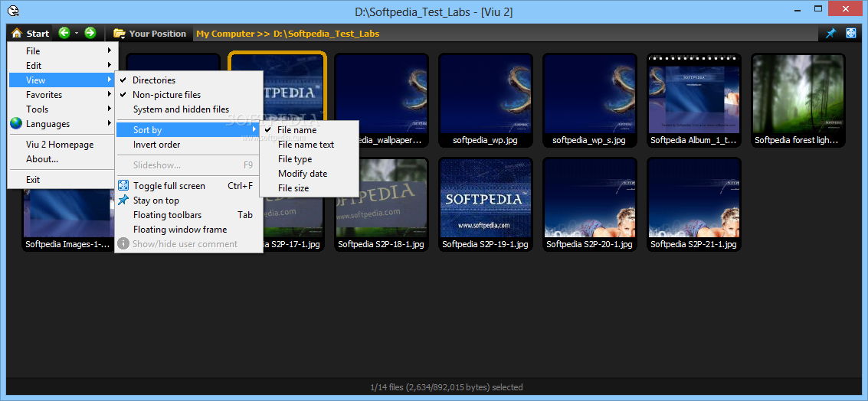Open back-history dropdown arrow beside left arrow
The height and width of the screenshot is (401, 868).
tap(77, 33)
